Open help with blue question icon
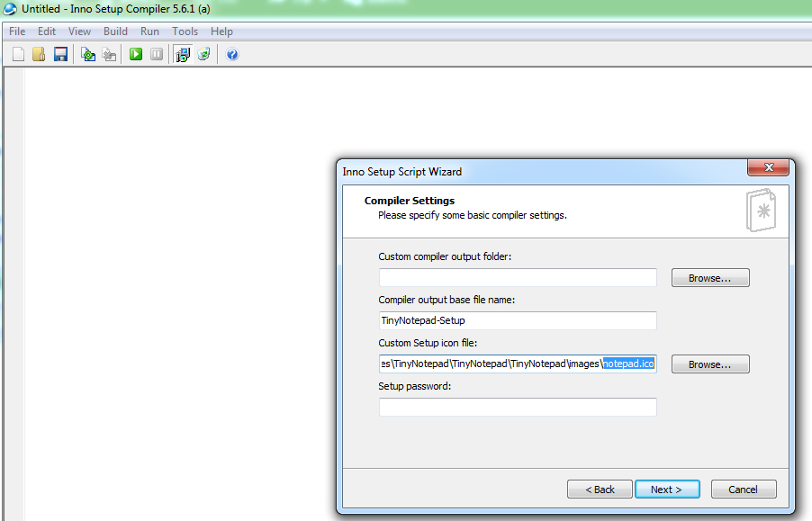The width and height of the screenshot is (812, 521). [x=232, y=54]
